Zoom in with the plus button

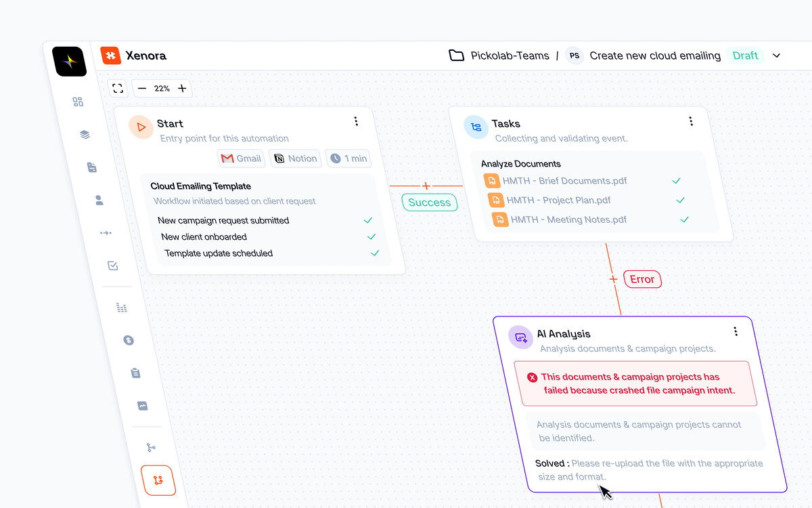pos(182,88)
